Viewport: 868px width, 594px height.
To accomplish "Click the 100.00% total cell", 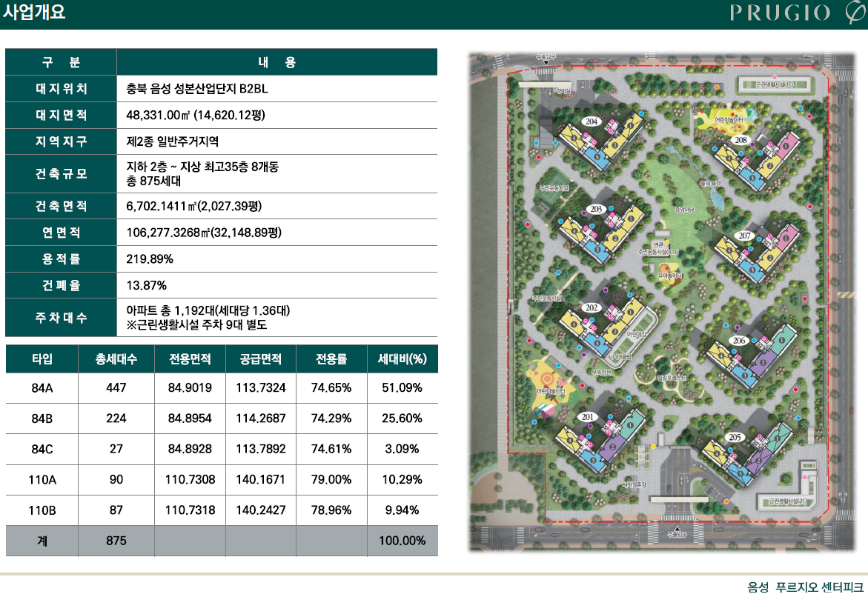I will (x=402, y=541).
